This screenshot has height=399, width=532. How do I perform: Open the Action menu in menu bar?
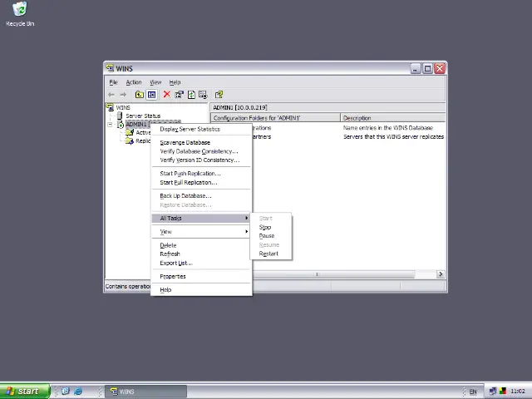(134, 82)
